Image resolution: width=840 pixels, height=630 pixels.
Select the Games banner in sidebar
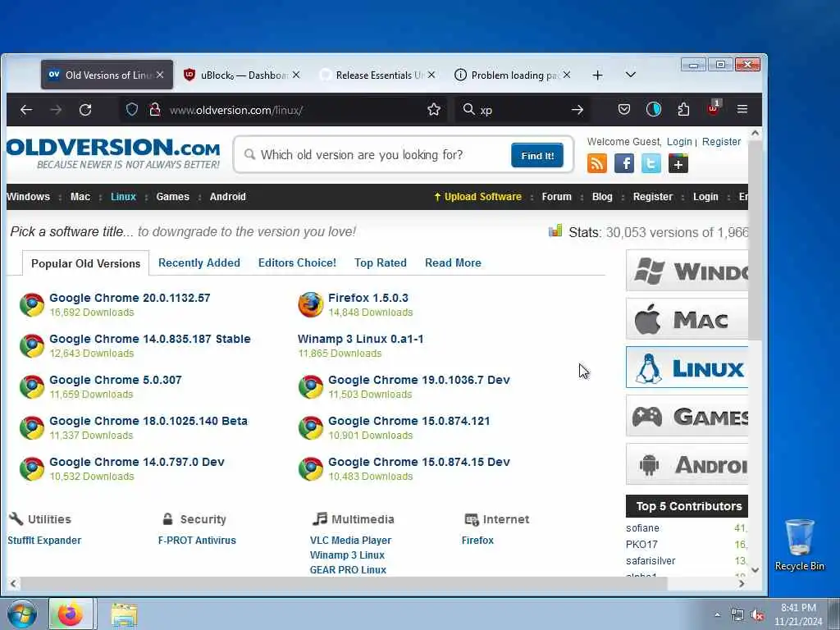point(687,416)
